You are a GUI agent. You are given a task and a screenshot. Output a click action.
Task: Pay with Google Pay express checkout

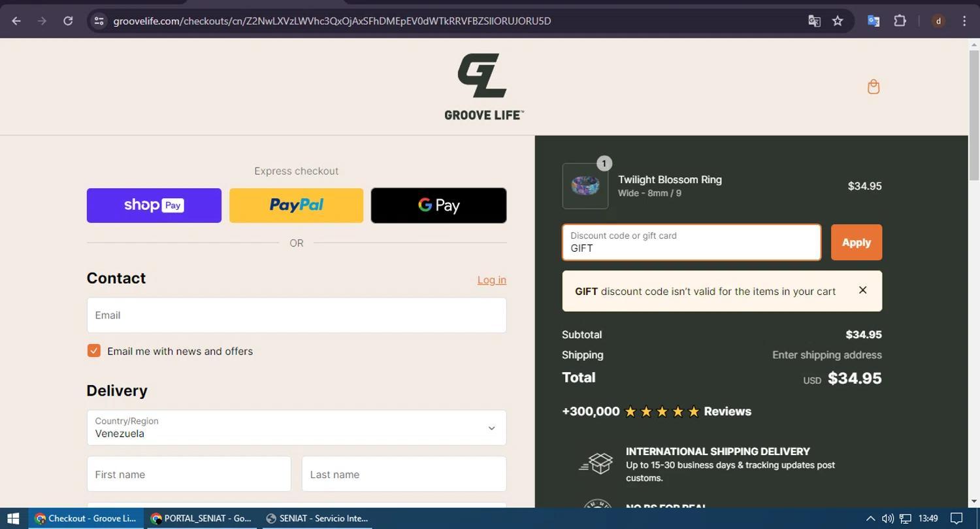pyautogui.click(x=438, y=205)
